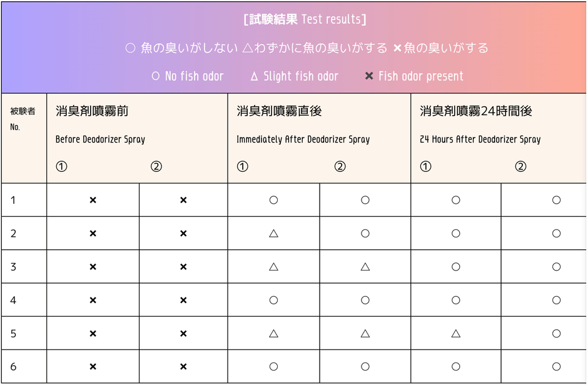This screenshot has width=588, height=385.
Task: Click subject 6's circle under 24 Hours After ②
Action: click(x=556, y=367)
